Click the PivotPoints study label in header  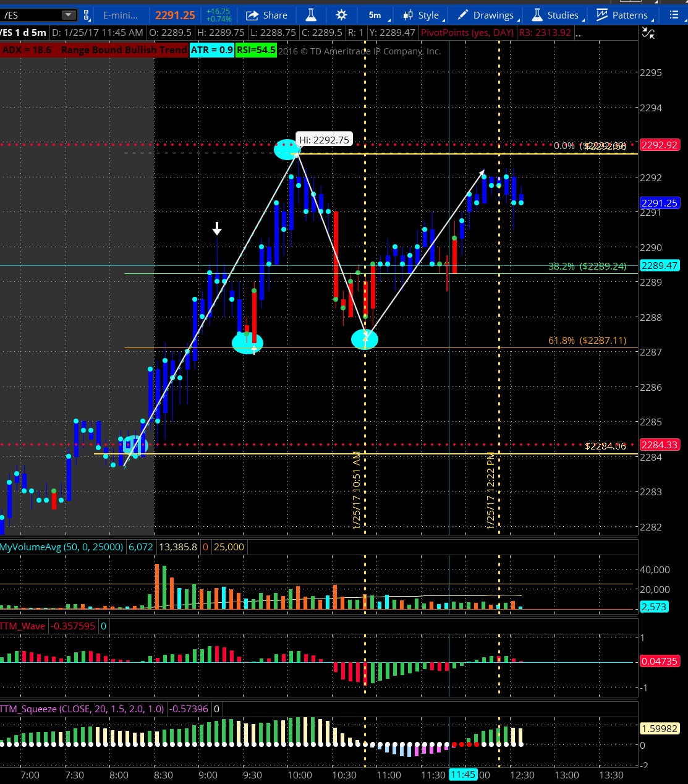click(467, 32)
